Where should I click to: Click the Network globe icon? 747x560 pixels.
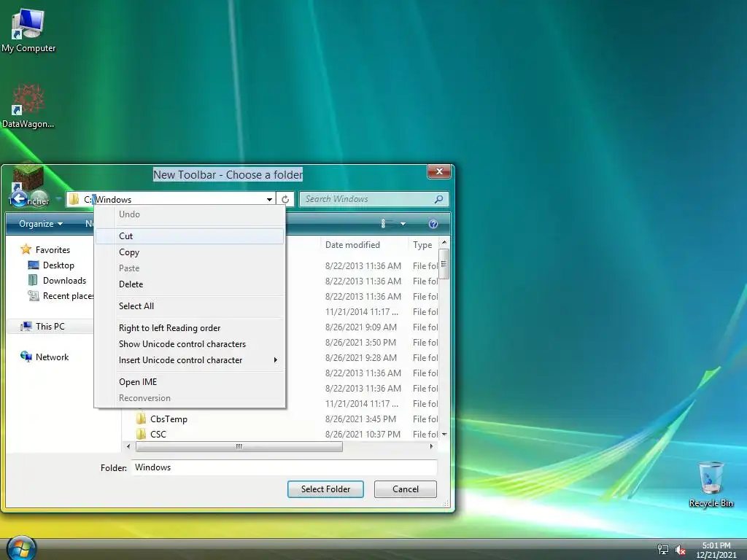pyautogui.click(x=26, y=357)
